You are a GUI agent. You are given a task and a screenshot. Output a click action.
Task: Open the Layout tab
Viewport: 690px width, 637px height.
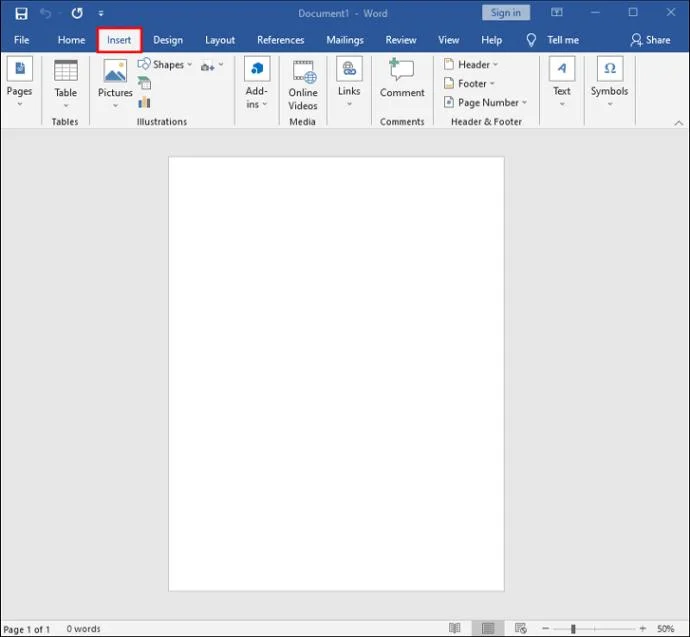(x=220, y=40)
